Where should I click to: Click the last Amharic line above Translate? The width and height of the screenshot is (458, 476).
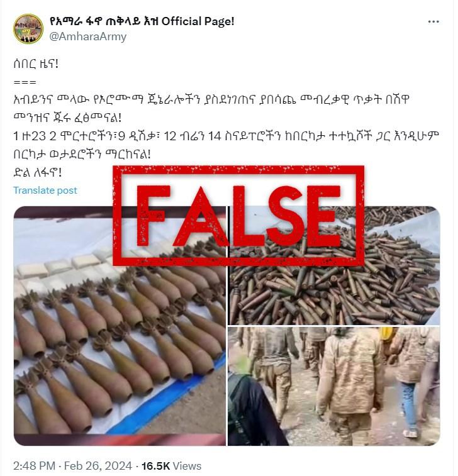pos(37,173)
